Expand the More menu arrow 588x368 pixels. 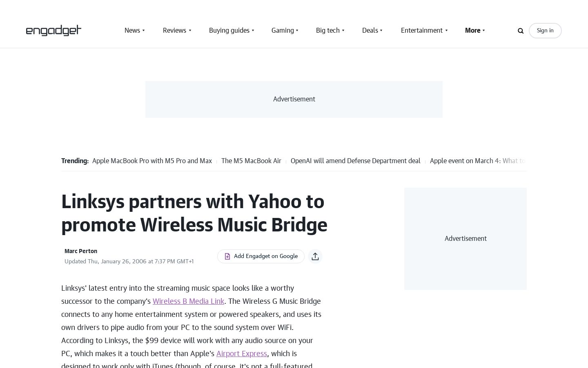tap(483, 31)
